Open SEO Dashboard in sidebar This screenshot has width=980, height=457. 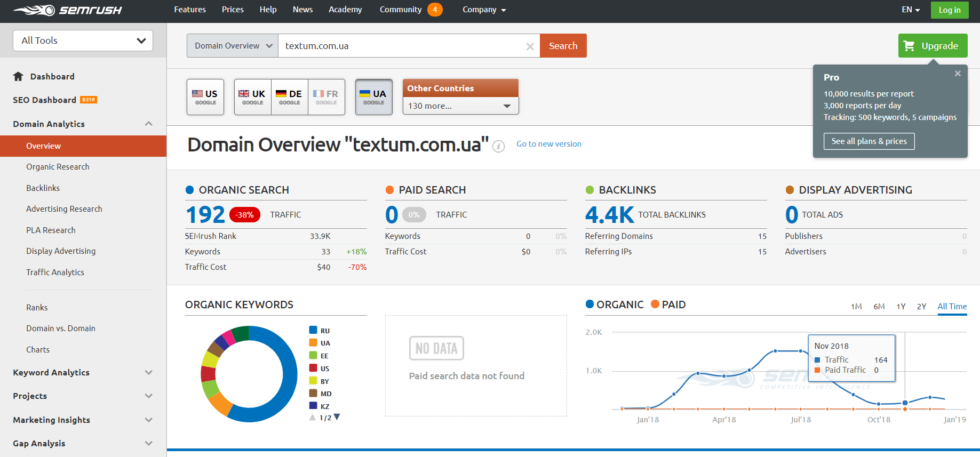click(44, 100)
